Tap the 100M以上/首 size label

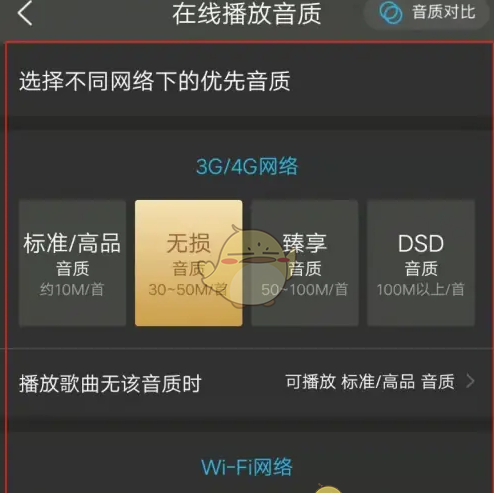tap(421, 289)
